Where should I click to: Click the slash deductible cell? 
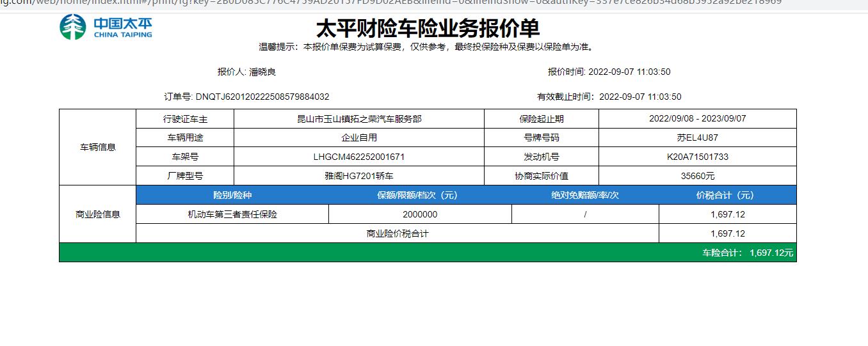[x=585, y=214]
